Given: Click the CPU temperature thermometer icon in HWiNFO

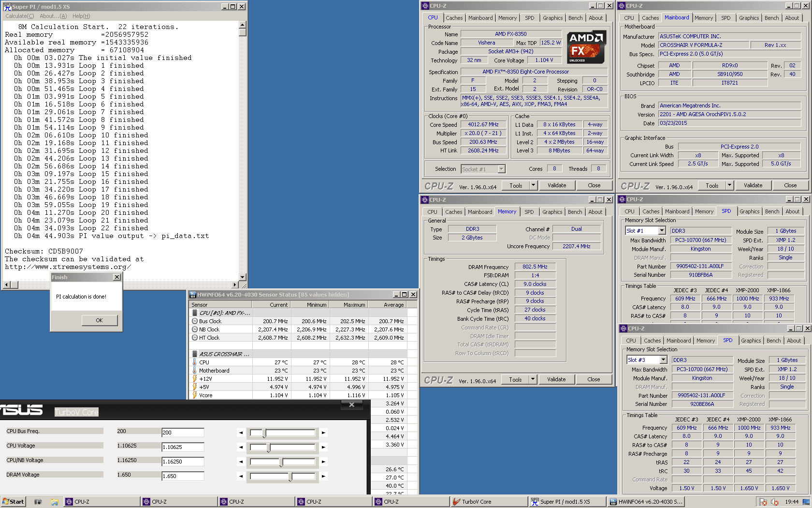Looking at the screenshot, I should (195, 362).
